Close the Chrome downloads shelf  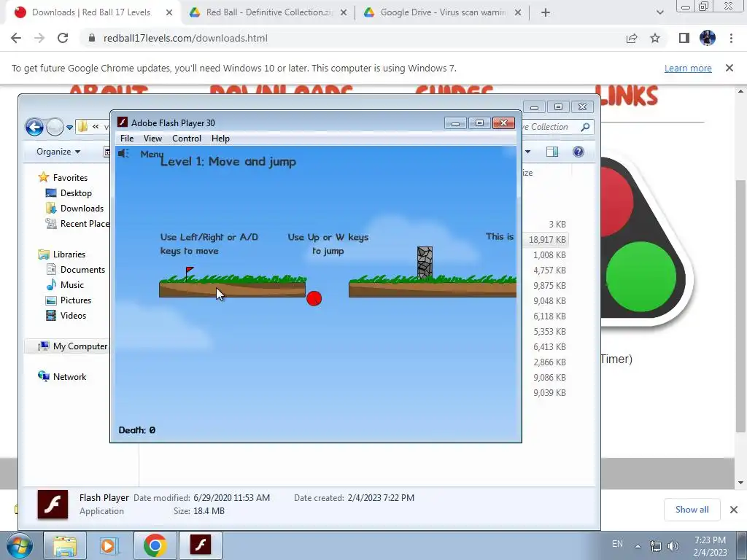(x=734, y=510)
